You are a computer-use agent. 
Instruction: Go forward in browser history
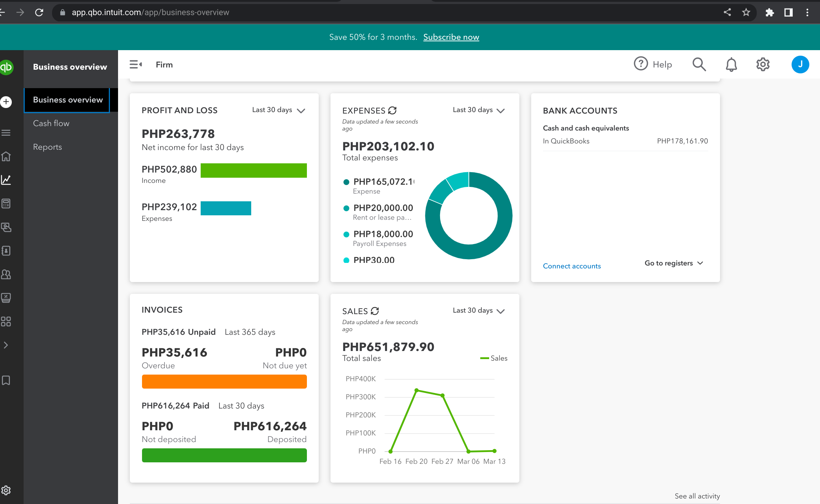pos(20,13)
